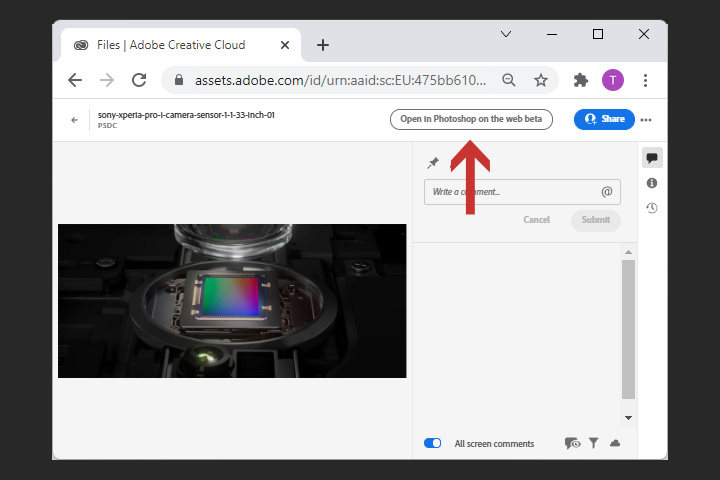Open version history panel
Screen dimensions: 720x480
652,208
